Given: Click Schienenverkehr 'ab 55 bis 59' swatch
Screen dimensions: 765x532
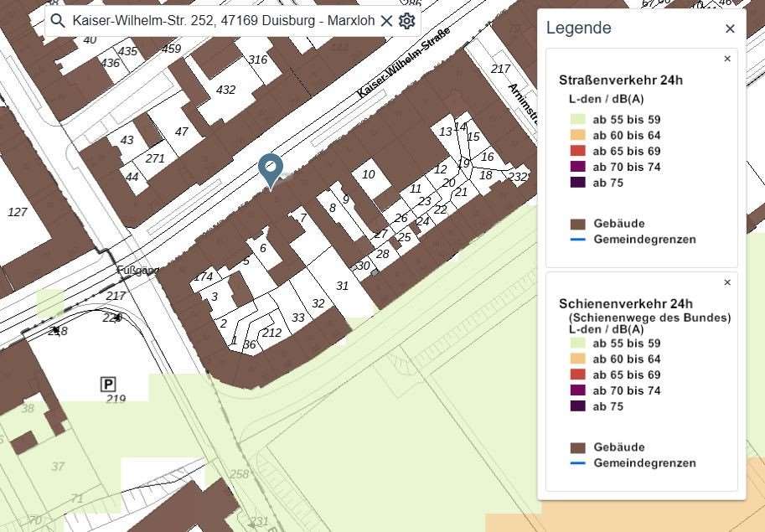Looking at the screenshot, I should tap(577, 343).
